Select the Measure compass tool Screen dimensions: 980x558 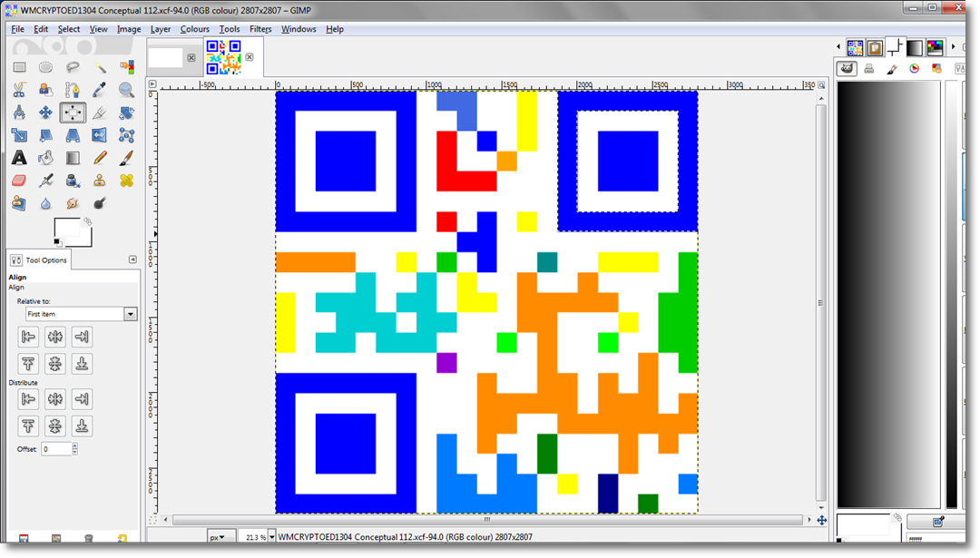tap(19, 113)
